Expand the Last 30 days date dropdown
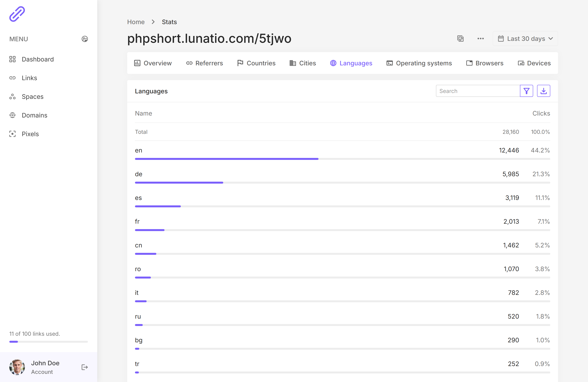 click(x=525, y=39)
